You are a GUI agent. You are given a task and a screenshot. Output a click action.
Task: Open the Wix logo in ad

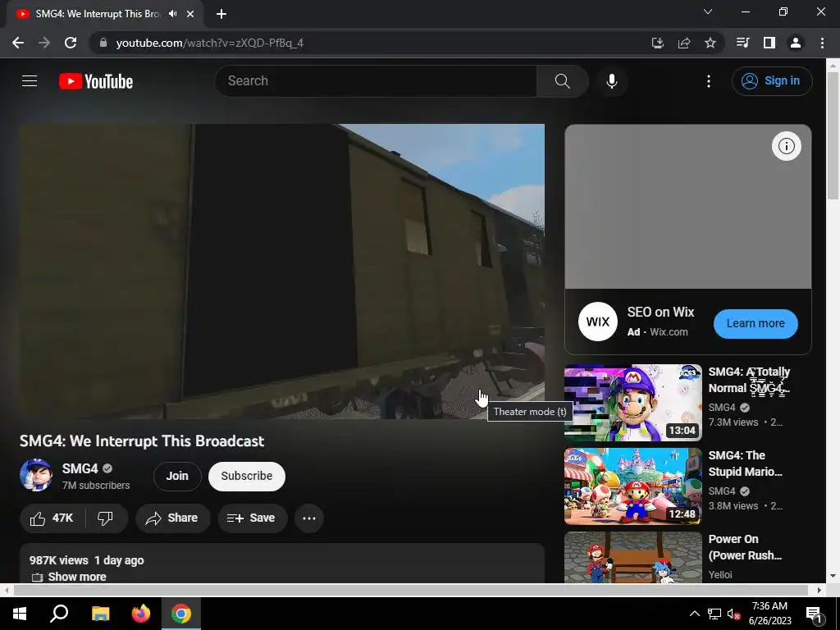pyautogui.click(x=597, y=322)
